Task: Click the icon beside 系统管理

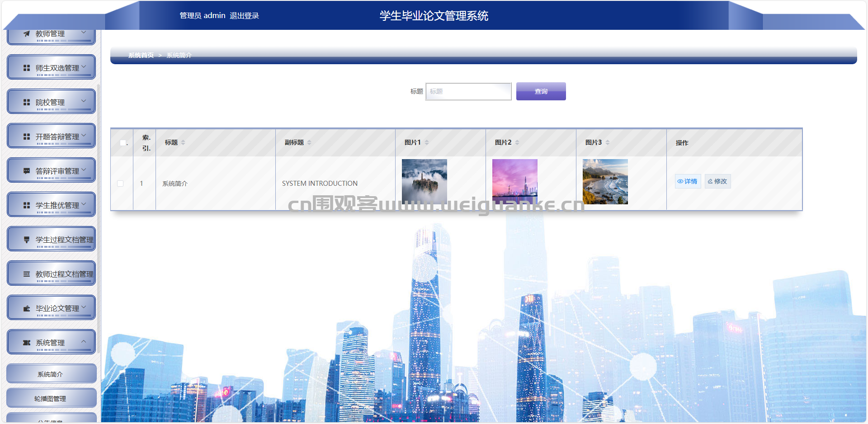Action: click(x=27, y=343)
